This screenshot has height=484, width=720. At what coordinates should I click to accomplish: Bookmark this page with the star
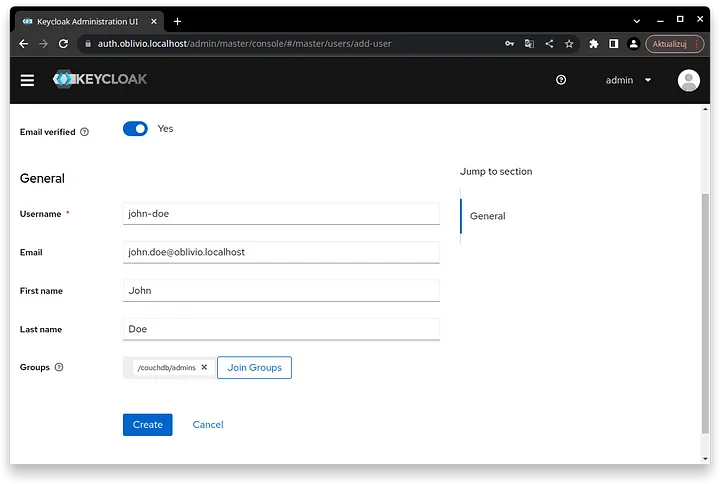click(569, 44)
